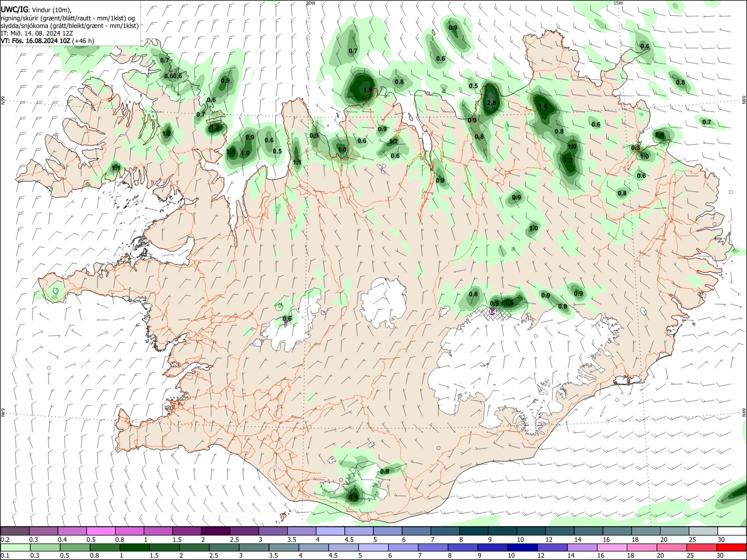Pick the upper legend swatch labeled 0.2
This screenshot has height=560, width=747.
click(15, 531)
